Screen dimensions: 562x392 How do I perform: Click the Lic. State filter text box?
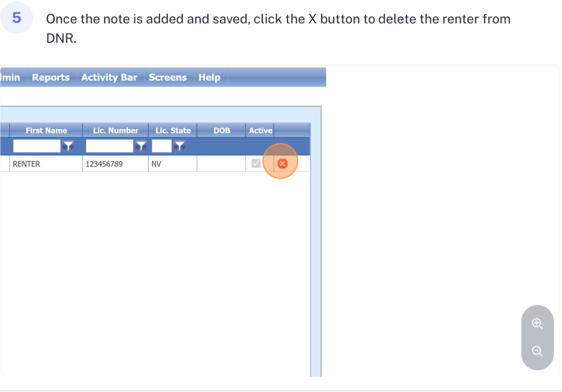[161, 146]
